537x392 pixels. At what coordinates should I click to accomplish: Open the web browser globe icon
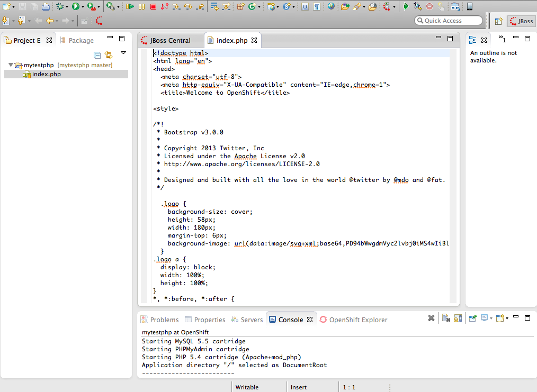click(331, 6)
